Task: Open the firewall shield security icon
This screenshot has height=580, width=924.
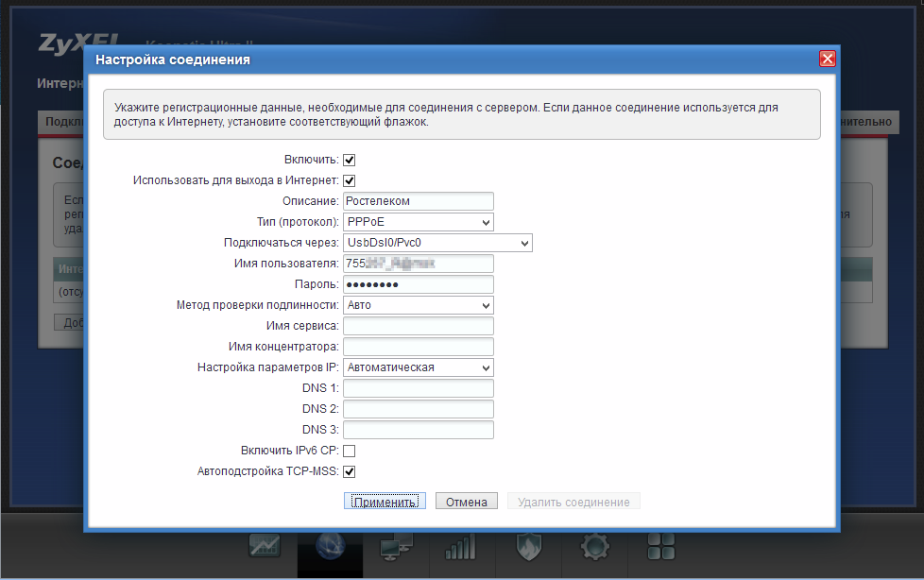Action: pyautogui.click(x=529, y=545)
